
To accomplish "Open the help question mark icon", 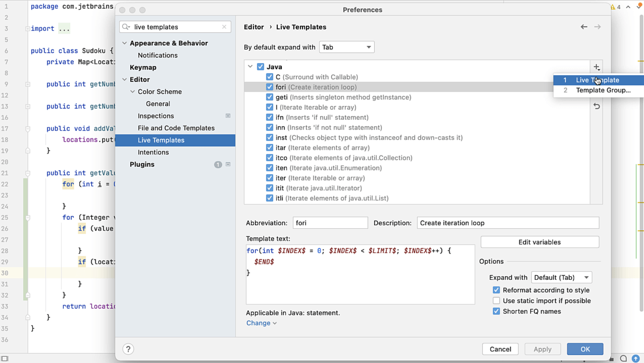I will [128, 349].
